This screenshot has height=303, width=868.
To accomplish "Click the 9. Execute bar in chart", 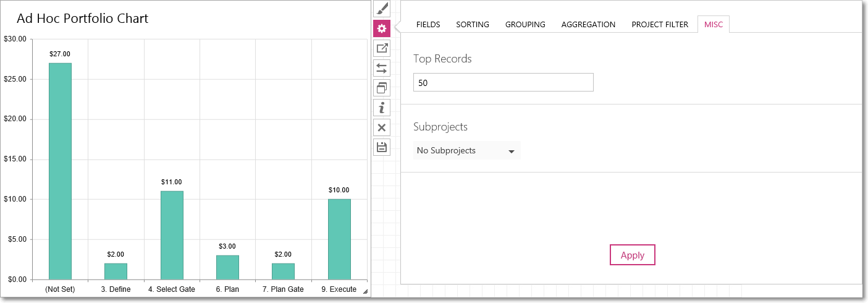I will (339, 239).
